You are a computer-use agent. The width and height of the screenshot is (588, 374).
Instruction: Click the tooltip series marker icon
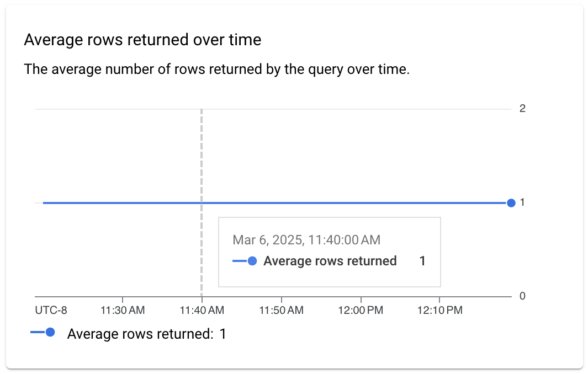click(x=245, y=261)
